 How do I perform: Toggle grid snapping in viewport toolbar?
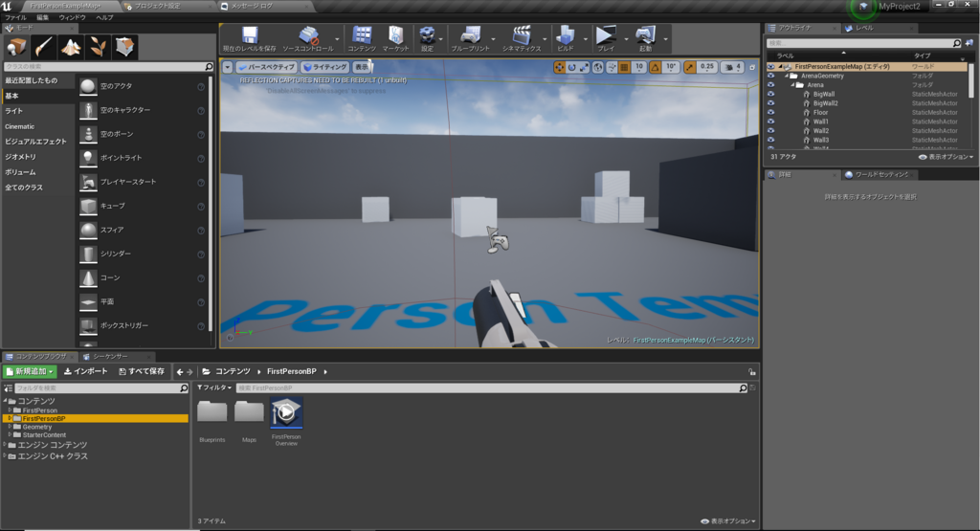pos(624,67)
